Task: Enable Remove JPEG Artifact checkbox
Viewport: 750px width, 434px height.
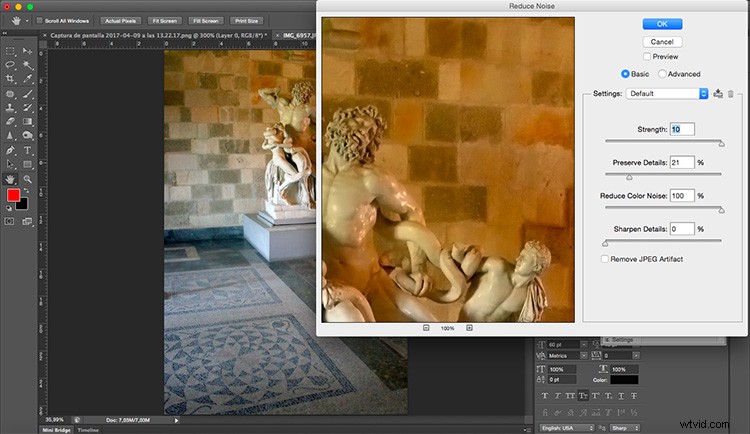Action: [605, 259]
